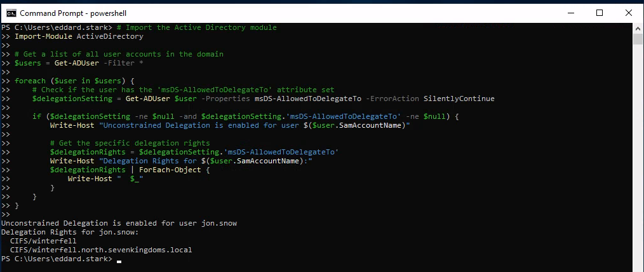Viewport: 644px width, 272px height.
Task: Click 'CIFS/winterfell.north.sevenkingdoms.local' output line
Action: (x=100, y=250)
